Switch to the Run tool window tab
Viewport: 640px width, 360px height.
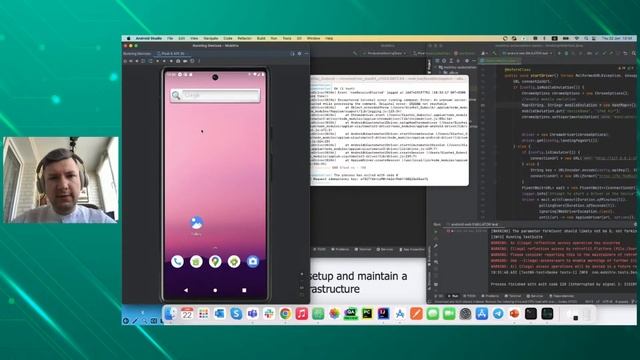(453, 296)
